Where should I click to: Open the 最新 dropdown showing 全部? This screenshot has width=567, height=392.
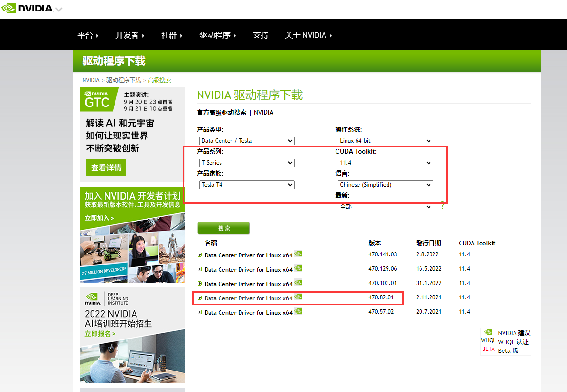coord(386,207)
